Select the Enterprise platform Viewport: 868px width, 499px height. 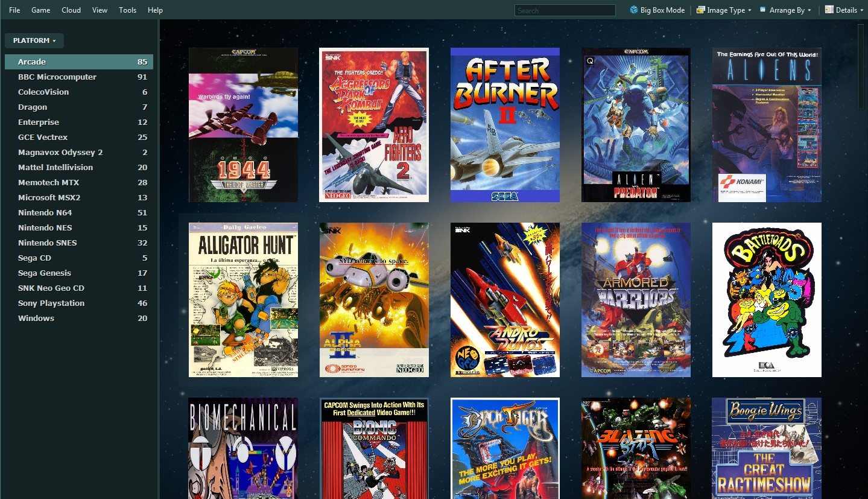[x=79, y=122]
